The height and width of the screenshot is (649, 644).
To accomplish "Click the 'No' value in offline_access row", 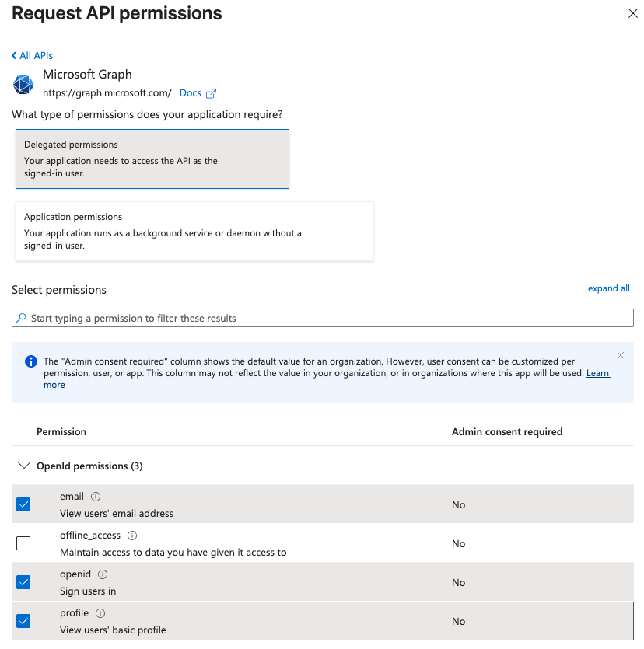I will (458, 543).
